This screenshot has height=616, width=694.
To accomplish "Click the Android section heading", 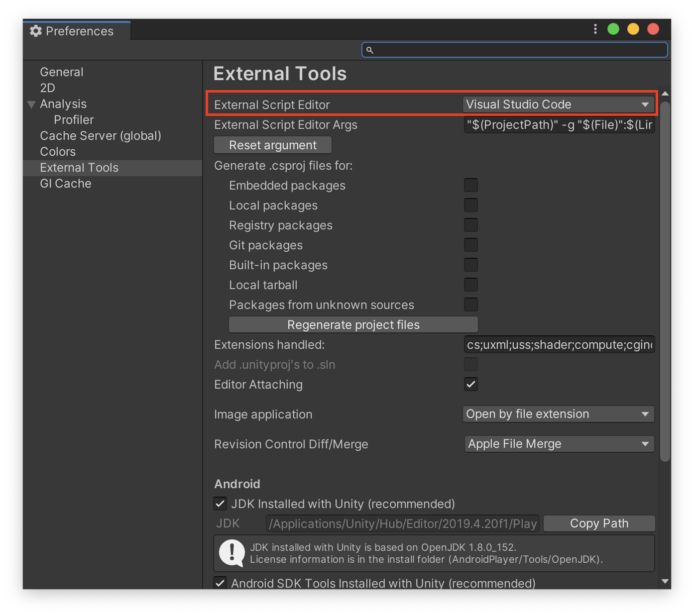I will pyautogui.click(x=237, y=484).
